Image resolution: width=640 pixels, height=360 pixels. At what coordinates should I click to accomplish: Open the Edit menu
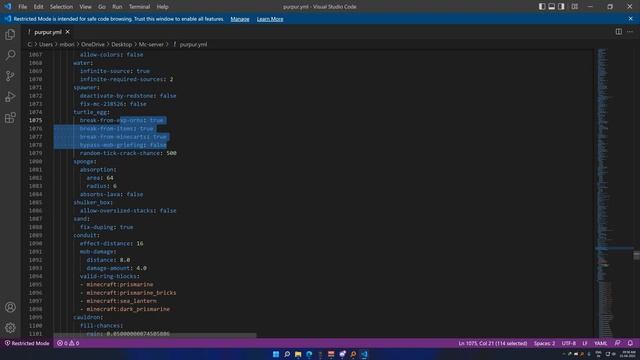click(x=38, y=7)
